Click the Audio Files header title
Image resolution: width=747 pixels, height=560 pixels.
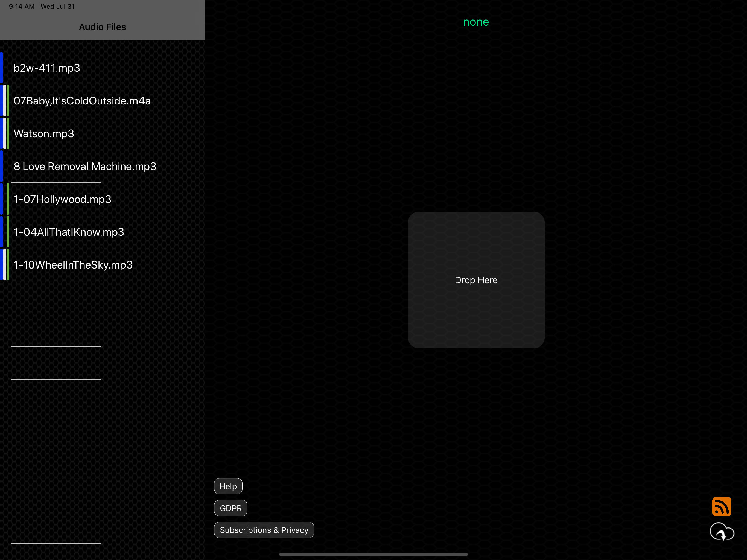click(102, 27)
